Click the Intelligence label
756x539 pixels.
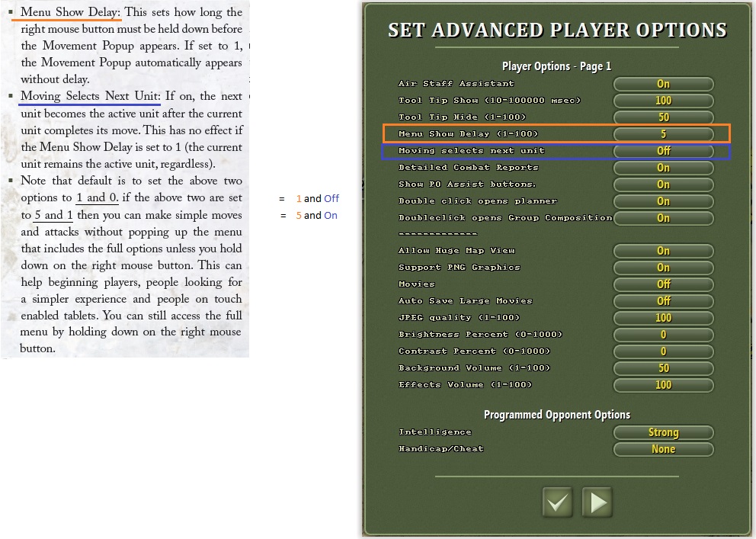(435, 432)
